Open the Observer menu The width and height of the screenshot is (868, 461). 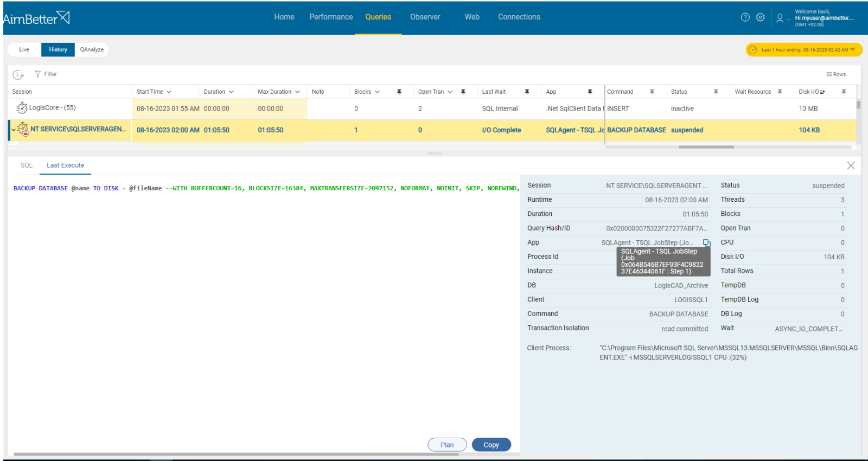(x=425, y=17)
